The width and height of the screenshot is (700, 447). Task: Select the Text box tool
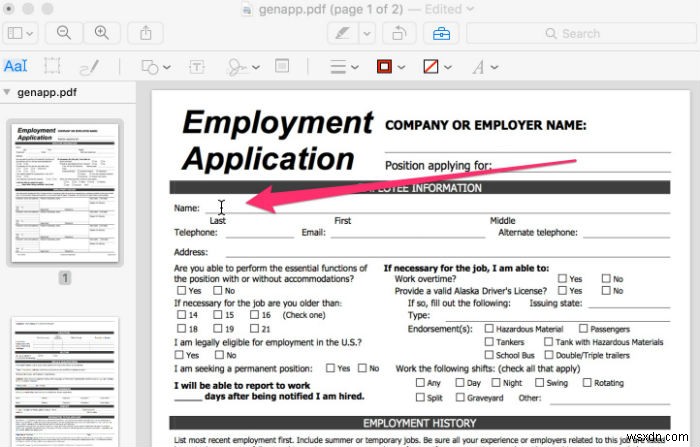[197, 67]
